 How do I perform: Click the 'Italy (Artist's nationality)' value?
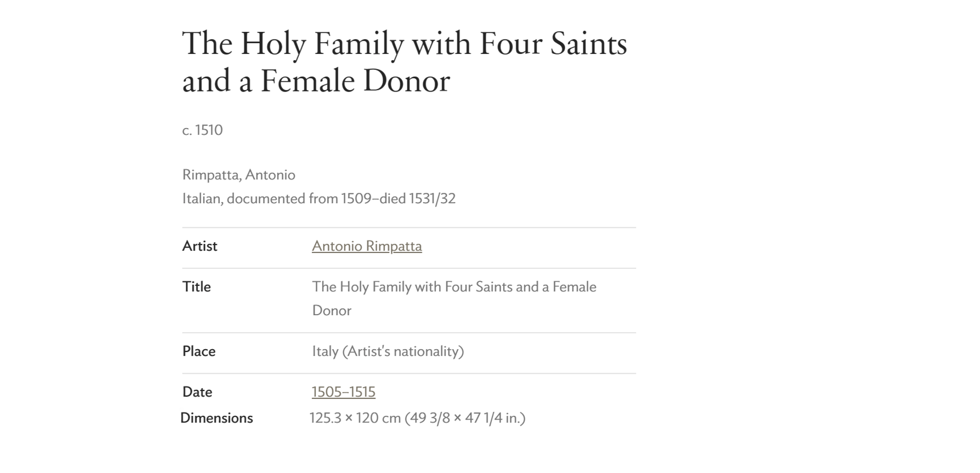click(x=388, y=352)
